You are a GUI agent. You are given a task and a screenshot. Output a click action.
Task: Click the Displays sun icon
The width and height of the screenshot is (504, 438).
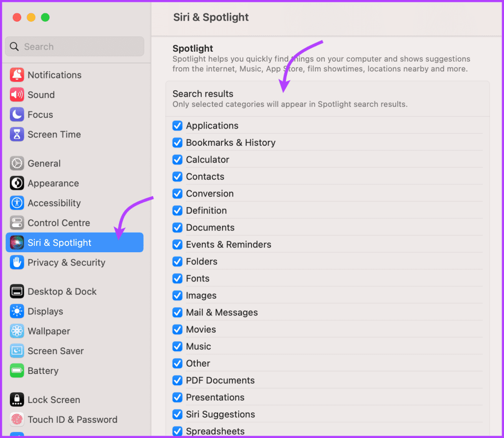(x=17, y=311)
